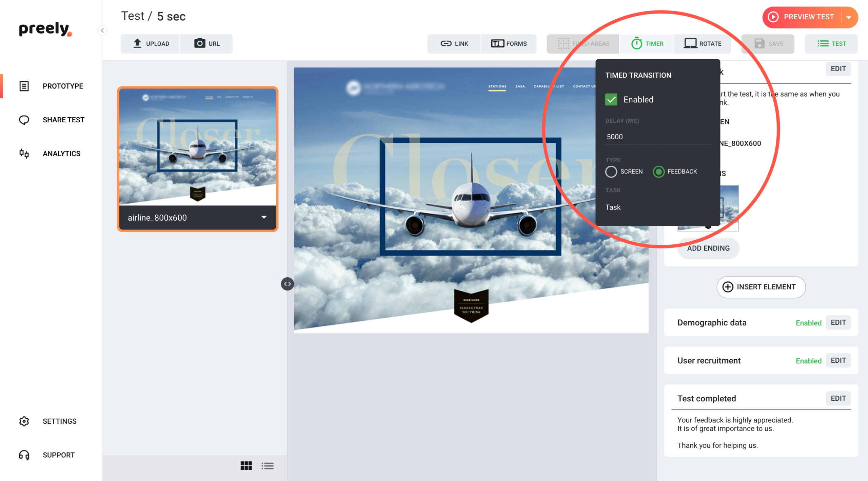
Task: Click the User recruitment Enabled status
Action: coord(809,361)
